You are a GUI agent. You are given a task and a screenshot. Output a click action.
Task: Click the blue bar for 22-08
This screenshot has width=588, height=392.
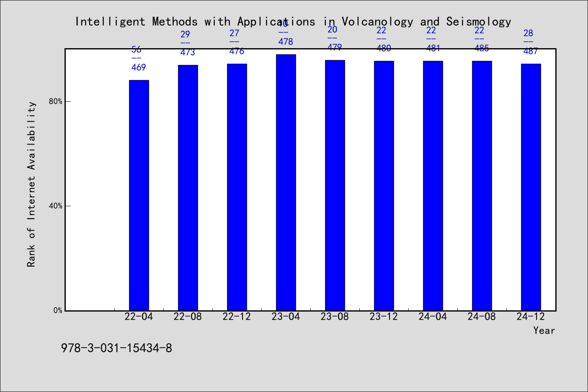tap(188, 188)
